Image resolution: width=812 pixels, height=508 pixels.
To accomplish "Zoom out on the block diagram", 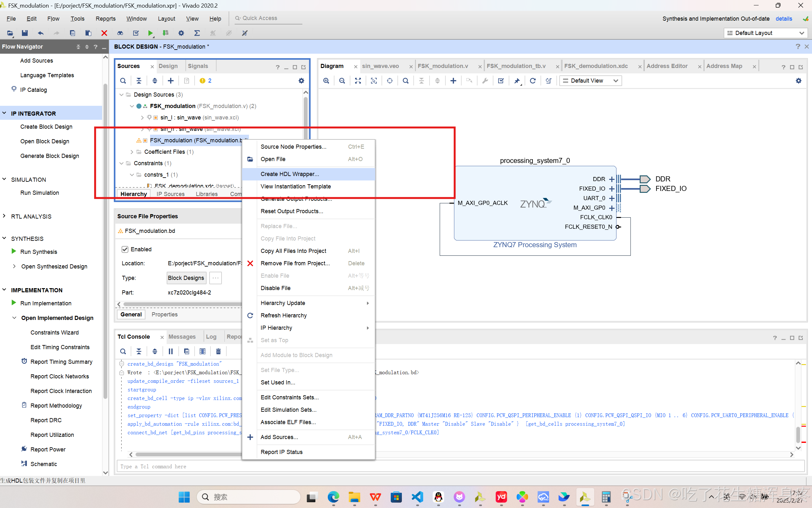I will [342, 81].
